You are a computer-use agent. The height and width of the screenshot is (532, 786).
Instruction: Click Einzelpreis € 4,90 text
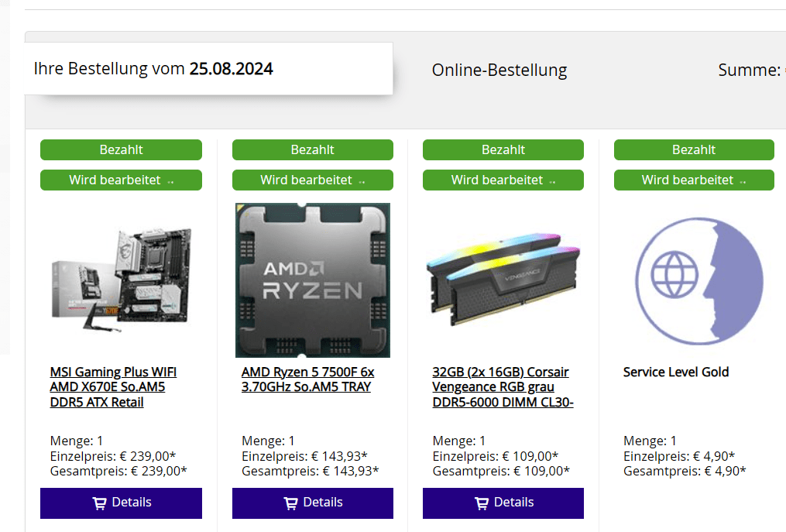pyautogui.click(x=679, y=456)
